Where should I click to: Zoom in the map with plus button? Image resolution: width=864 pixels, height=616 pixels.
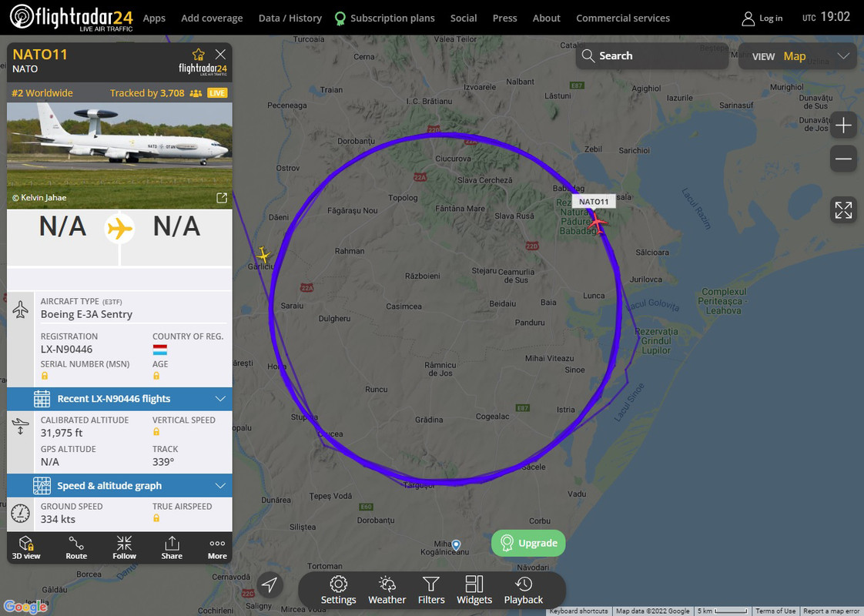click(843, 126)
